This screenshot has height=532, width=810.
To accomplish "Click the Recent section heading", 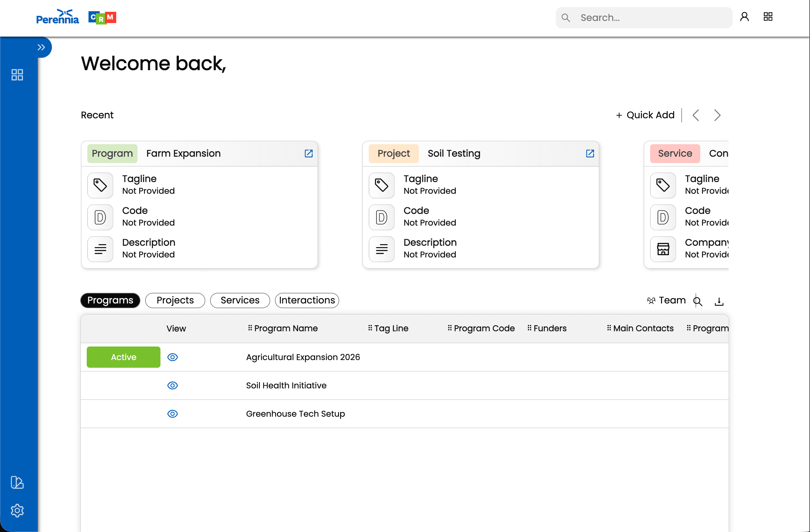I will click(97, 115).
